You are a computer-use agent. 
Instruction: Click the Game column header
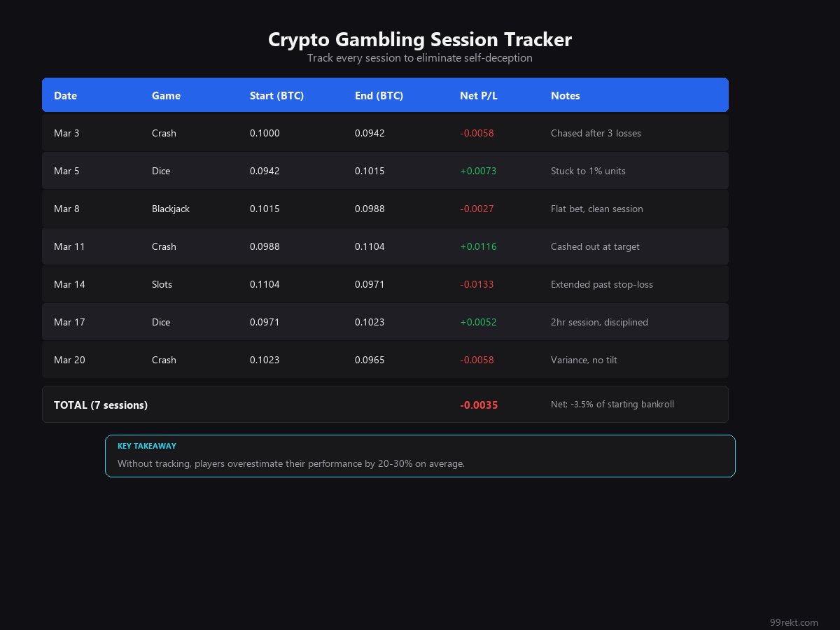[x=166, y=96]
